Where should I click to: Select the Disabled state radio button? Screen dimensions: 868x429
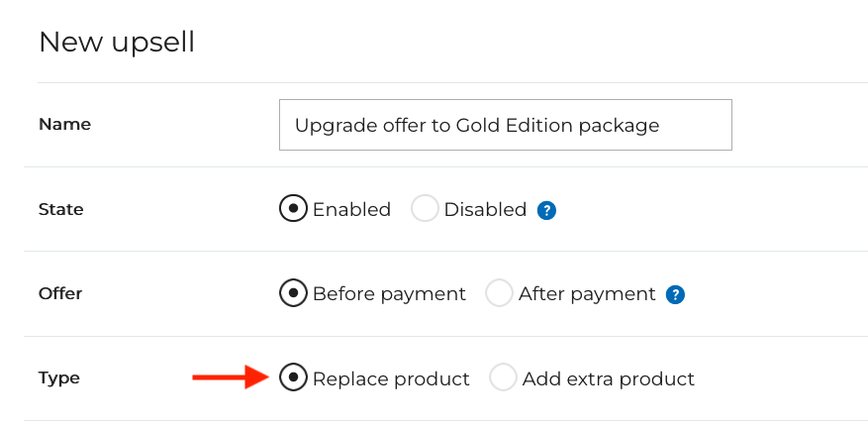click(x=425, y=209)
